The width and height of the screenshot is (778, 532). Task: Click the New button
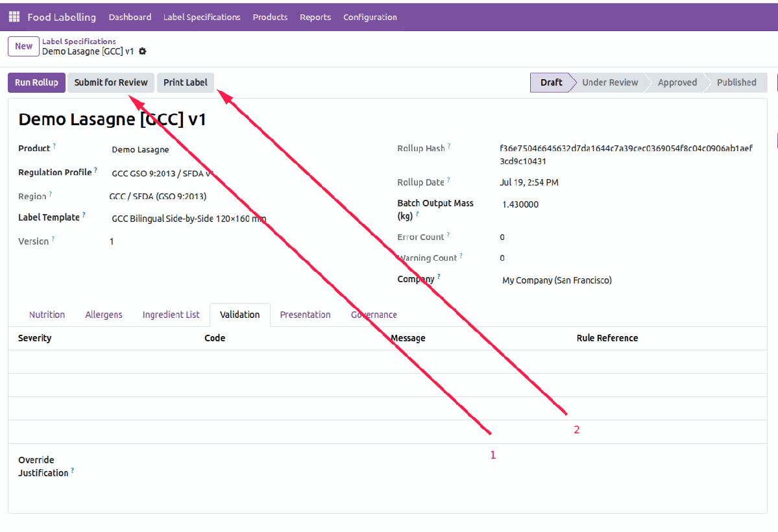click(23, 46)
